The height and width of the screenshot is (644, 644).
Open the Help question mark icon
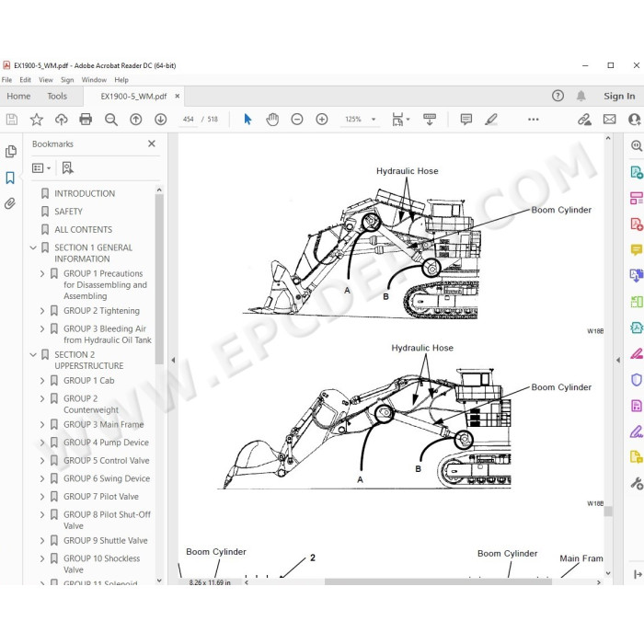558,96
